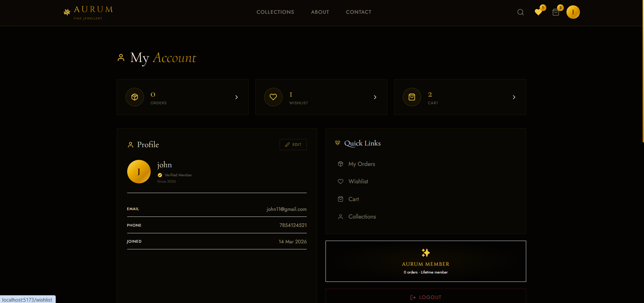
Task: Click the diamond icon beside Quick Links
Action: tap(338, 143)
